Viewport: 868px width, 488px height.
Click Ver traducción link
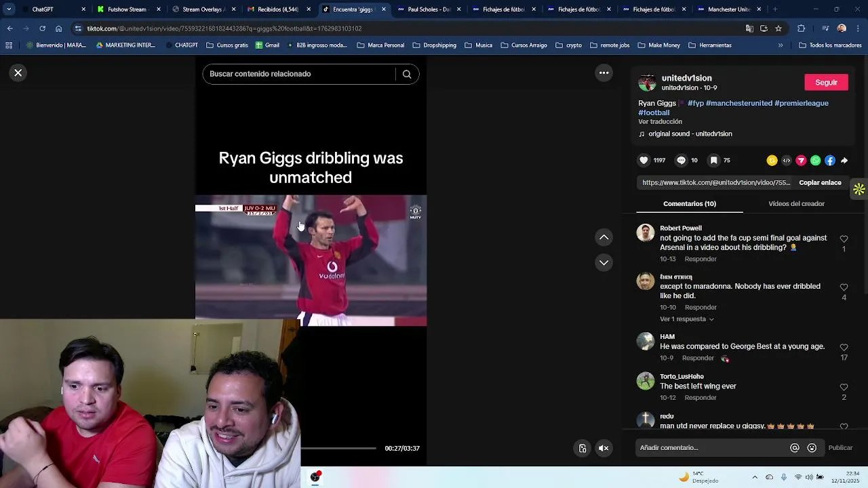[660, 121]
